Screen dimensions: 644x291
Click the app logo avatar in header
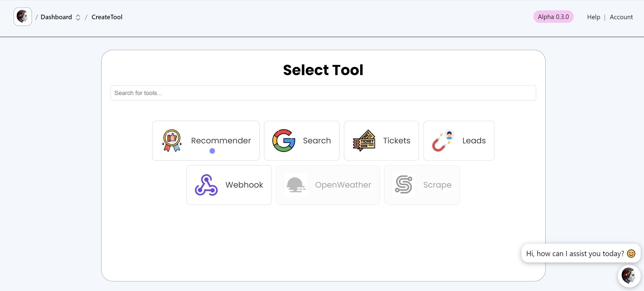tap(23, 17)
